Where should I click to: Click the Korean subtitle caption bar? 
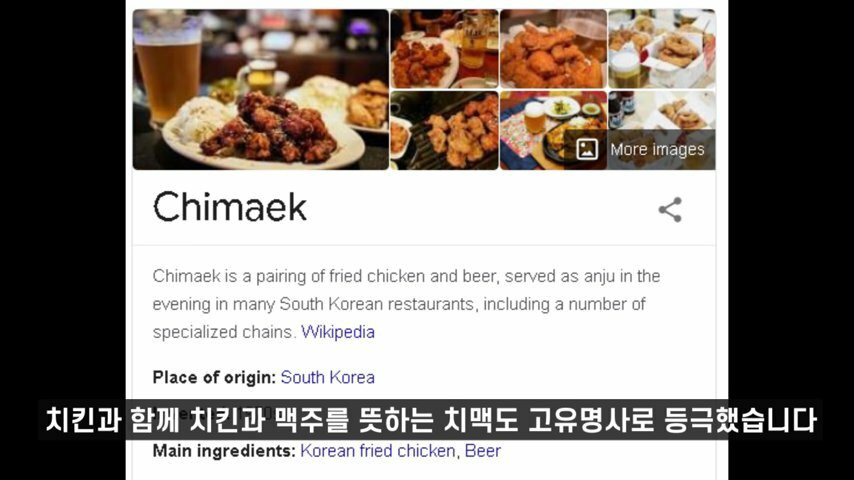pos(430,420)
